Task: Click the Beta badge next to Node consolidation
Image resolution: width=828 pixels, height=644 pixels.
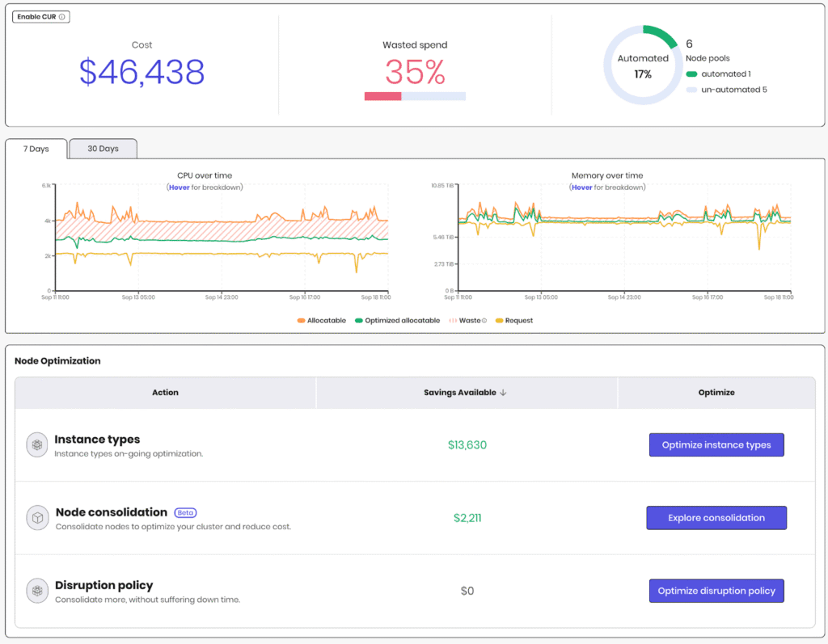Action: [185, 513]
